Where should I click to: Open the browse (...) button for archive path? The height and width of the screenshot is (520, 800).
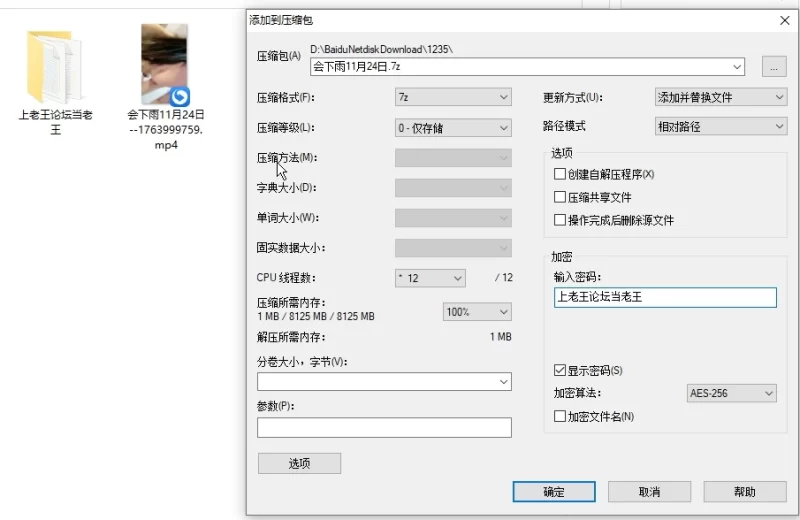(x=773, y=67)
